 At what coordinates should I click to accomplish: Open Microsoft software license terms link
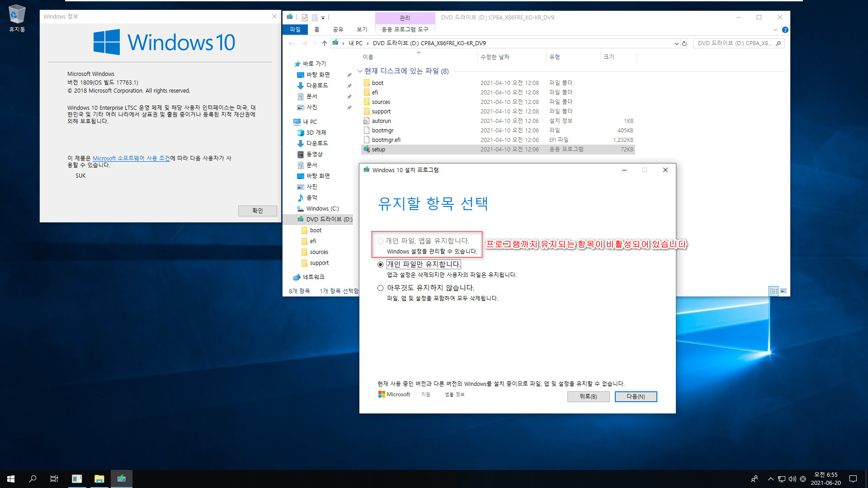(131, 158)
